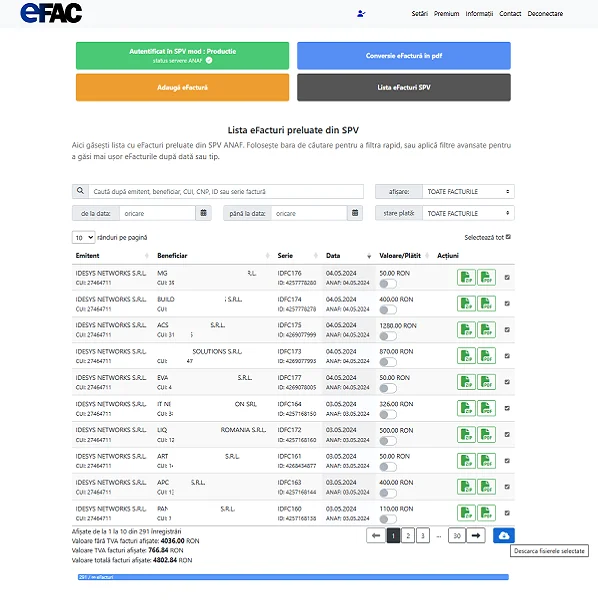Open Contact menu item
The image size is (598, 612).
coord(510,14)
